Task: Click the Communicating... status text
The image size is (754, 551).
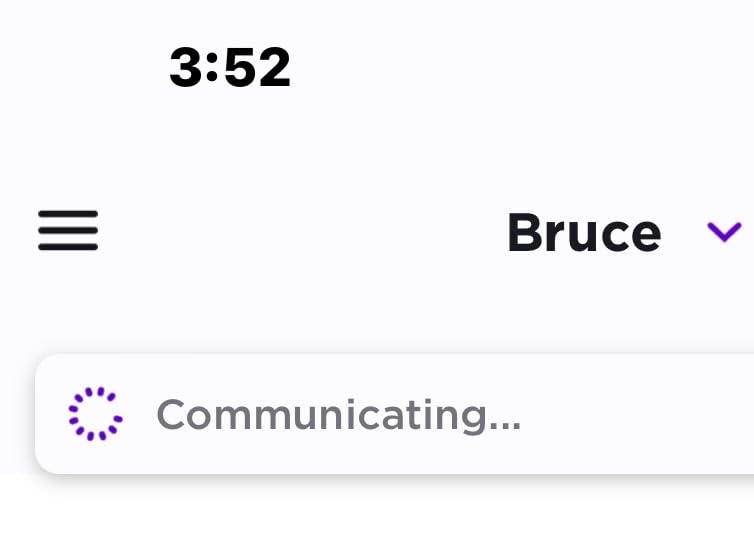Action: (x=338, y=414)
